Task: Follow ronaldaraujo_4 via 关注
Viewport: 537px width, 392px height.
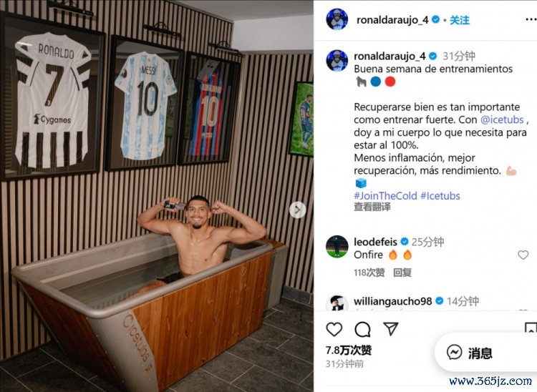Action: click(x=459, y=20)
